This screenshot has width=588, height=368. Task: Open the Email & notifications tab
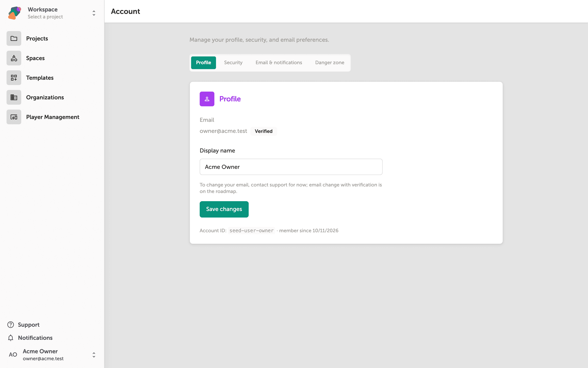279,63
